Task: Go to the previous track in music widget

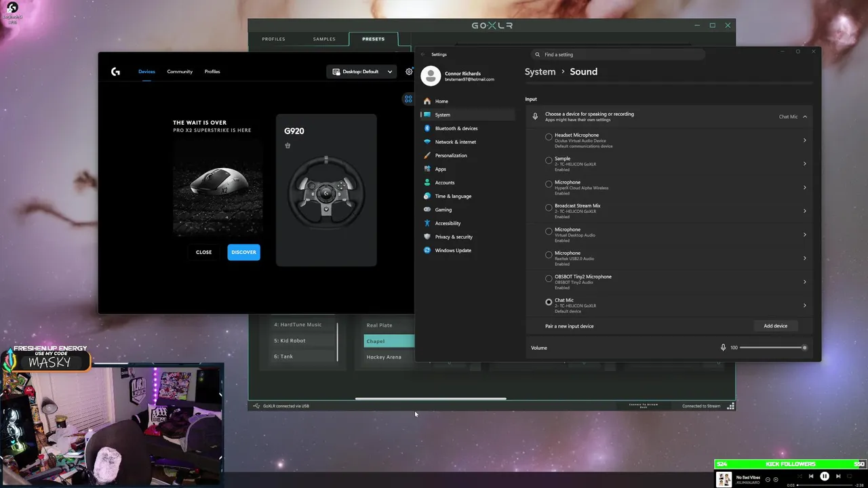Action: tap(811, 476)
